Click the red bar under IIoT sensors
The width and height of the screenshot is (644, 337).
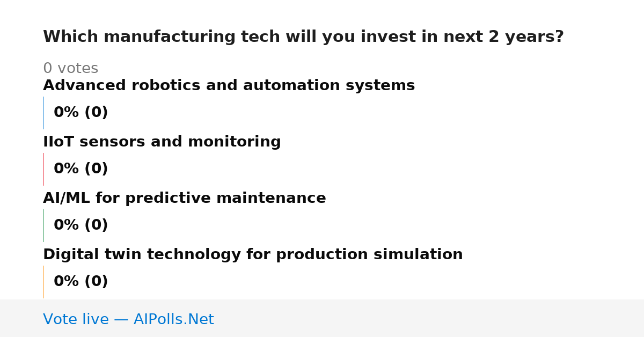tap(43, 169)
